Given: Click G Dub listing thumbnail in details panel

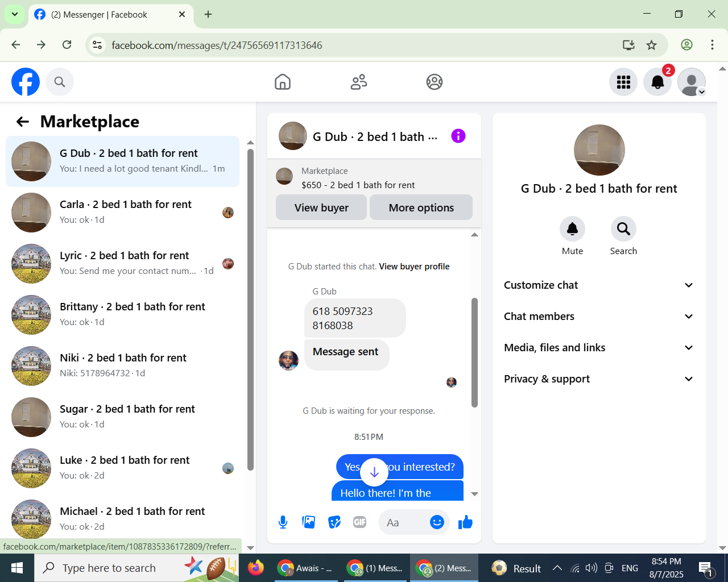Looking at the screenshot, I should coord(599,150).
